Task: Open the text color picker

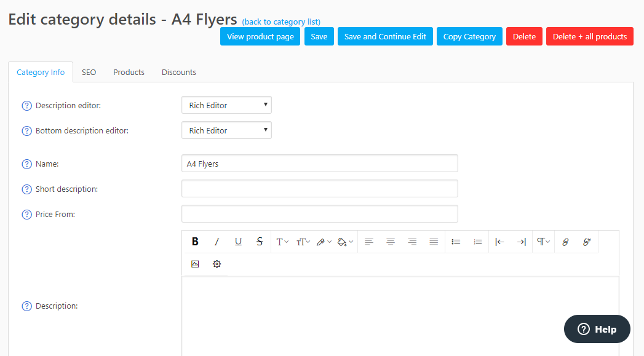Action: pyautogui.click(x=324, y=242)
